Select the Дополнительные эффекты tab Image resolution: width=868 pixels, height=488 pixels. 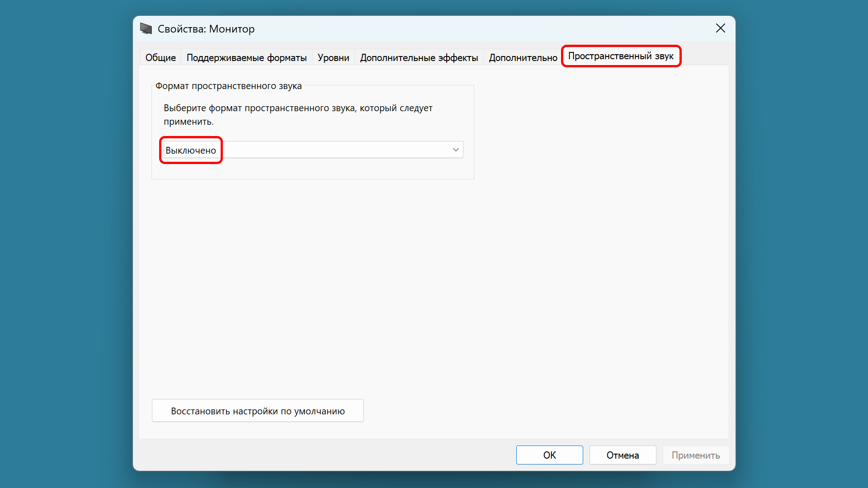pos(419,57)
